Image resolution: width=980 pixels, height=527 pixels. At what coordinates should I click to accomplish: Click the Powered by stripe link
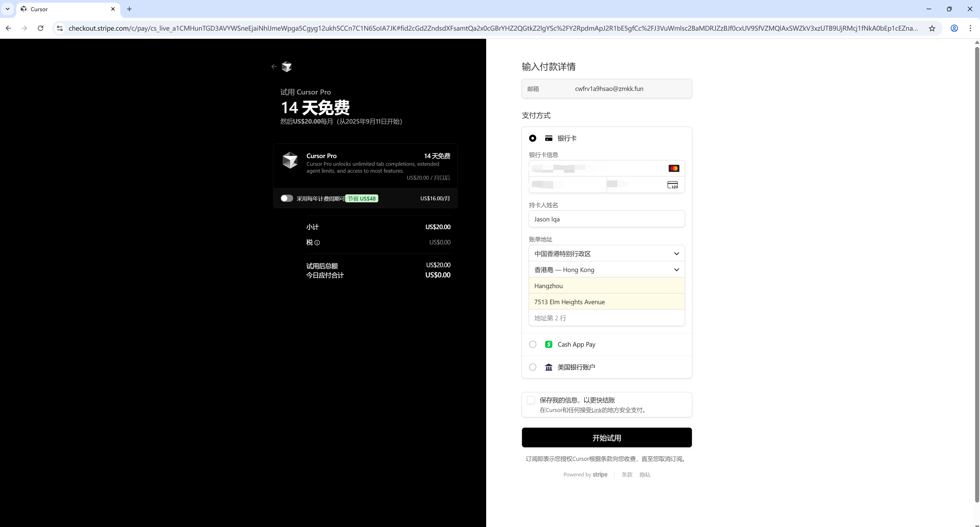point(586,475)
